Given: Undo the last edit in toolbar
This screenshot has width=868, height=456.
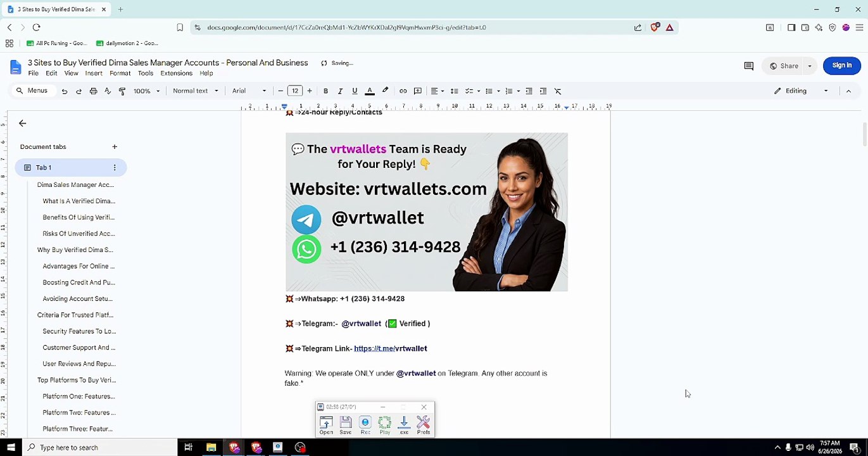Looking at the screenshot, I should click(65, 91).
